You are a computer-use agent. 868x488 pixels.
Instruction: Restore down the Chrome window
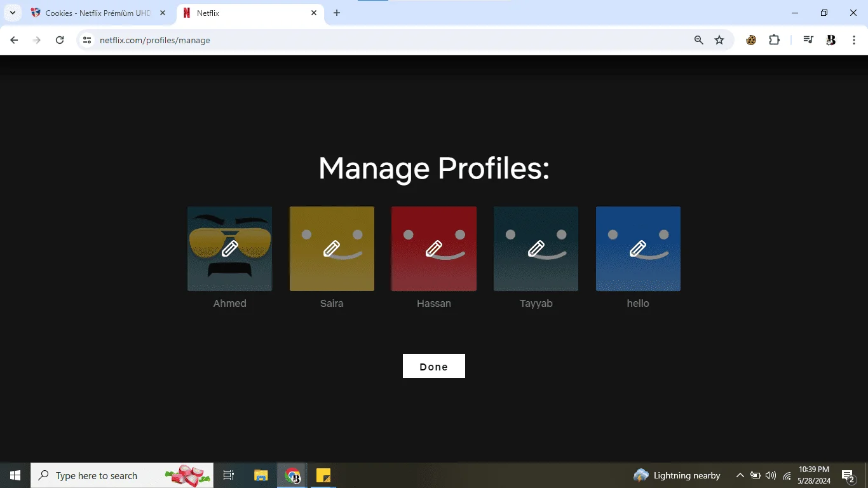824,13
